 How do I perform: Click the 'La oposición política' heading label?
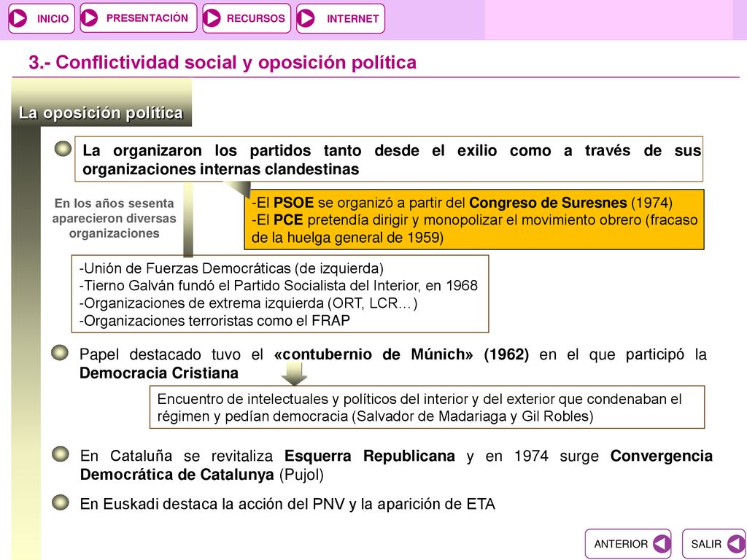[101, 113]
